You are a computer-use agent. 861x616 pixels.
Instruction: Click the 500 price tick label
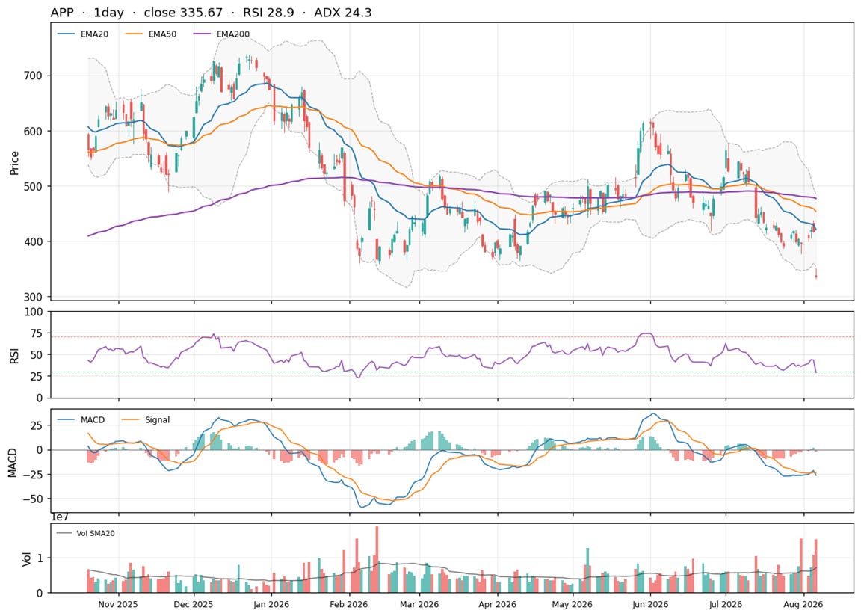(34, 187)
